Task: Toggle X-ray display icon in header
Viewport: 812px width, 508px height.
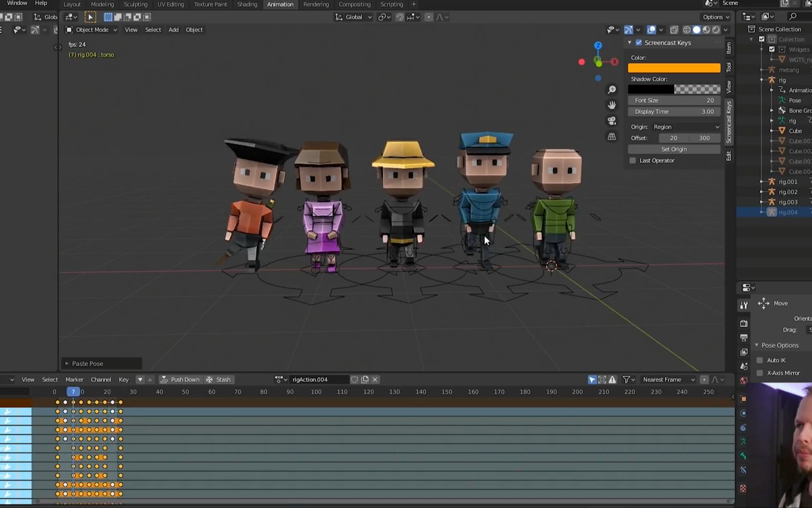Action: pyautogui.click(x=674, y=30)
